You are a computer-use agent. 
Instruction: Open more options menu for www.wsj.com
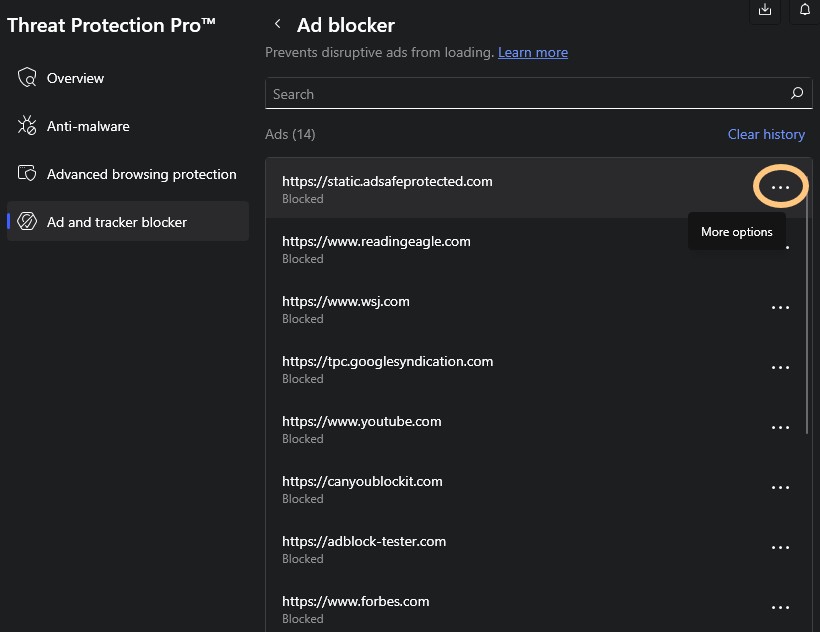click(780, 307)
